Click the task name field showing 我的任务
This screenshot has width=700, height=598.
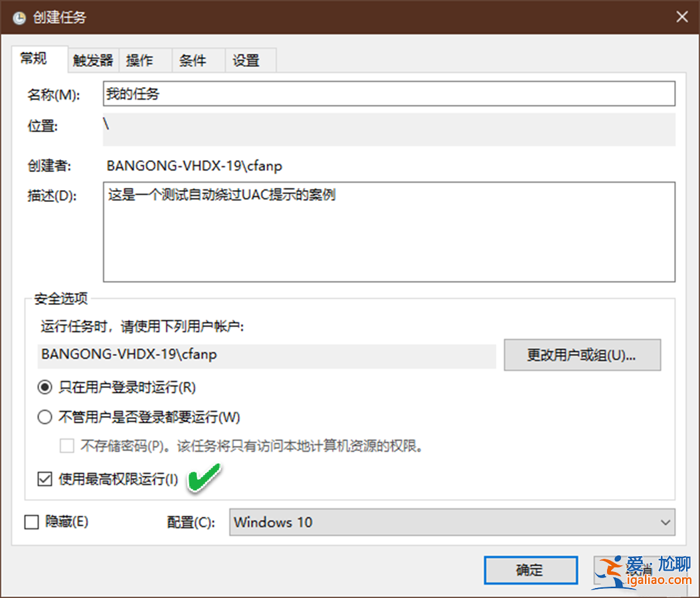pos(389,93)
